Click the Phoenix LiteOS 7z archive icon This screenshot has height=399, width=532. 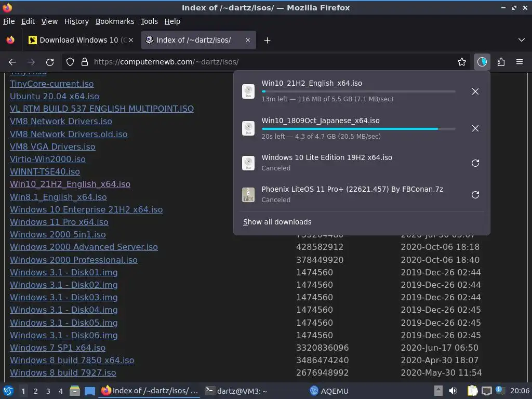tap(248, 195)
